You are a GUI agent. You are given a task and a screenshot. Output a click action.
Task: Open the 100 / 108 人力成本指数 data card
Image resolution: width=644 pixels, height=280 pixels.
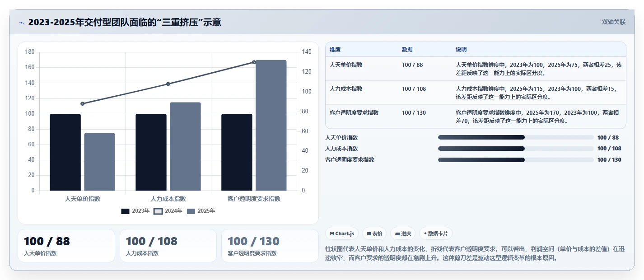point(168,246)
